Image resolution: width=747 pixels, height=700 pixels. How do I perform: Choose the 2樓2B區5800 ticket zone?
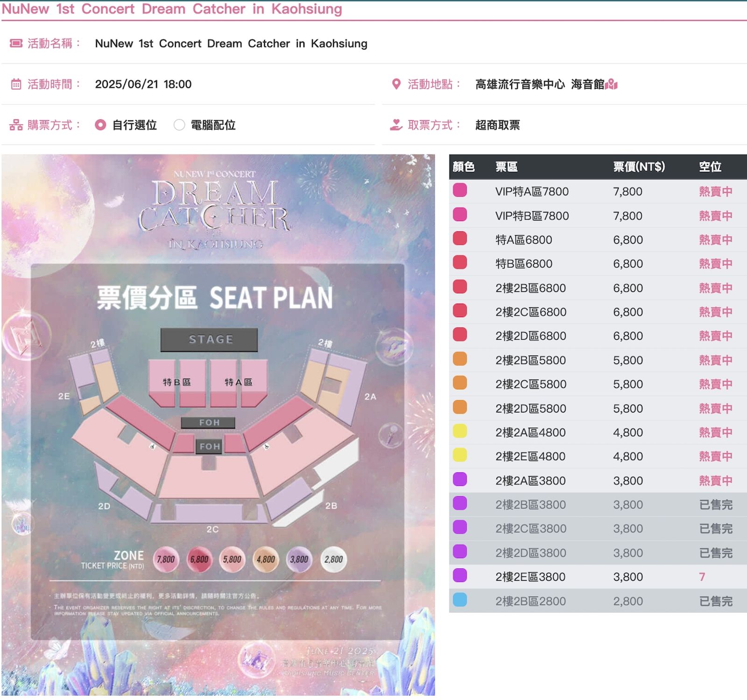pos(598,360)
